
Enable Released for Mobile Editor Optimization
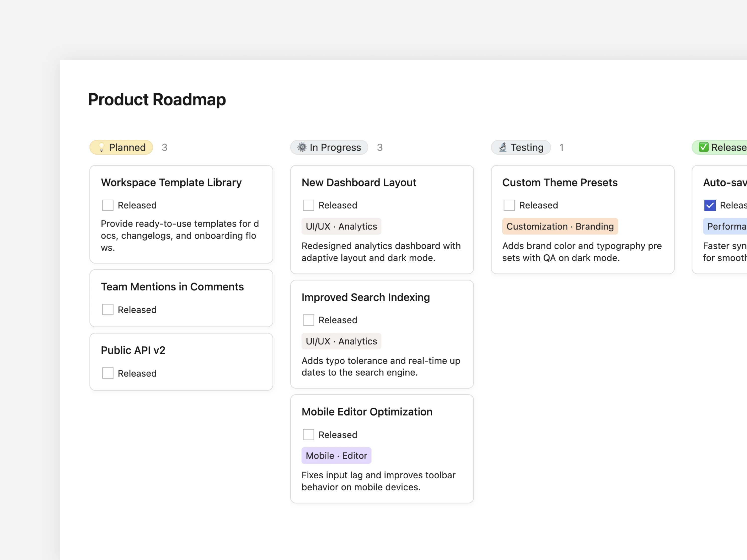308,434
